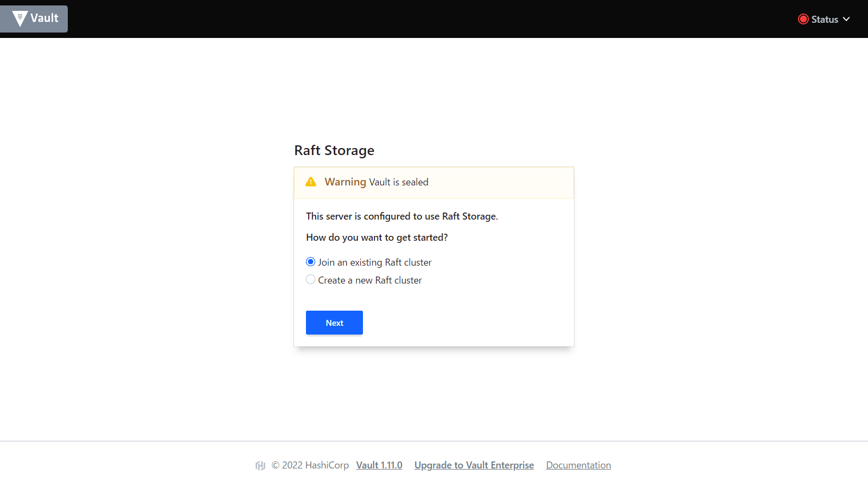Click the Raft Storage page heading
The width and height of the screenshot is (868, 488).
coord(334,150)
